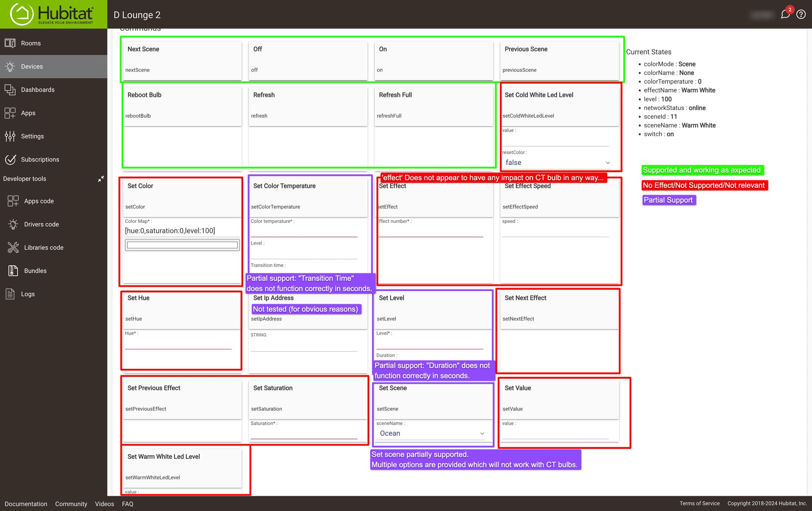Screen dimensions: 812x511
Task: Navigate to Libraries code
Action: (44, 247)
